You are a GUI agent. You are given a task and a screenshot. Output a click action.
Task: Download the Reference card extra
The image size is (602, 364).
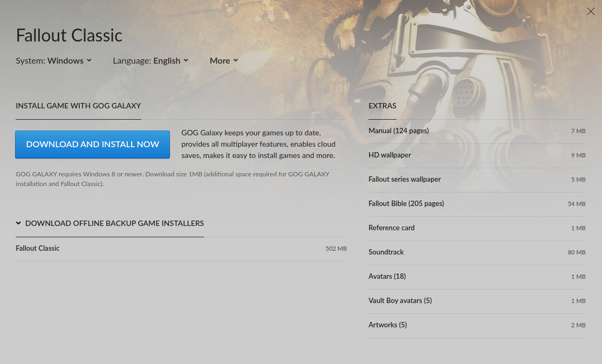477,228
